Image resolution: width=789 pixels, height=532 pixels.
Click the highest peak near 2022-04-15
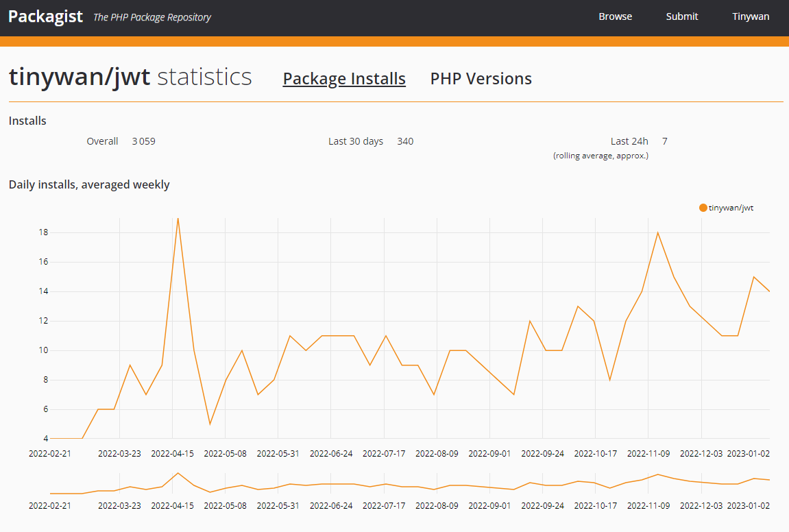point(178,219)
